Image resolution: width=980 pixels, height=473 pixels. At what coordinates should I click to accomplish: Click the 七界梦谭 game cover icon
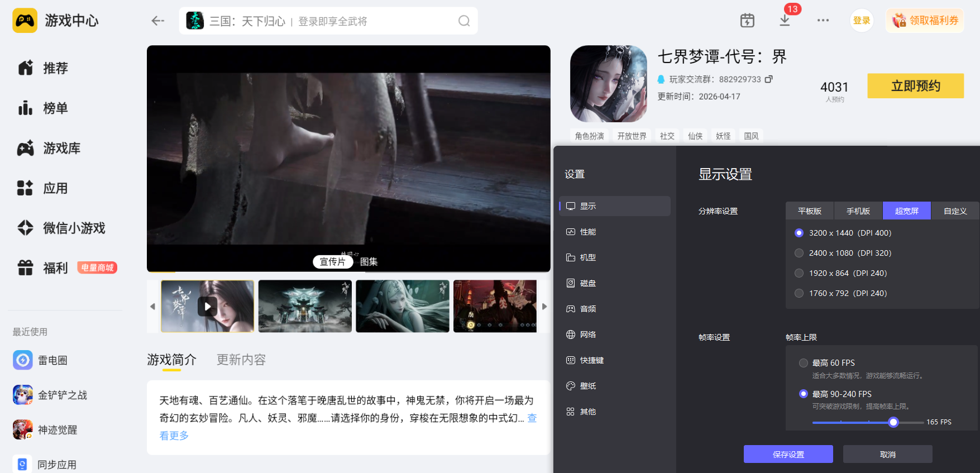coord(608,84)
